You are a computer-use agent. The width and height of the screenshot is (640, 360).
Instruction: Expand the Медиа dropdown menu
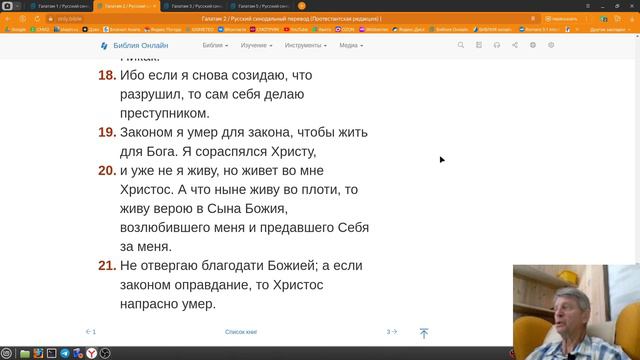coord(351,45)
